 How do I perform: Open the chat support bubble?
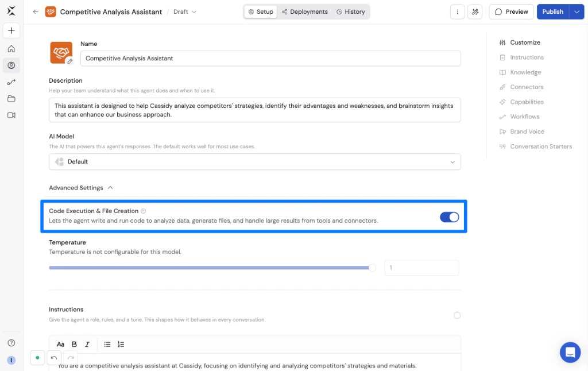point(570,352)
